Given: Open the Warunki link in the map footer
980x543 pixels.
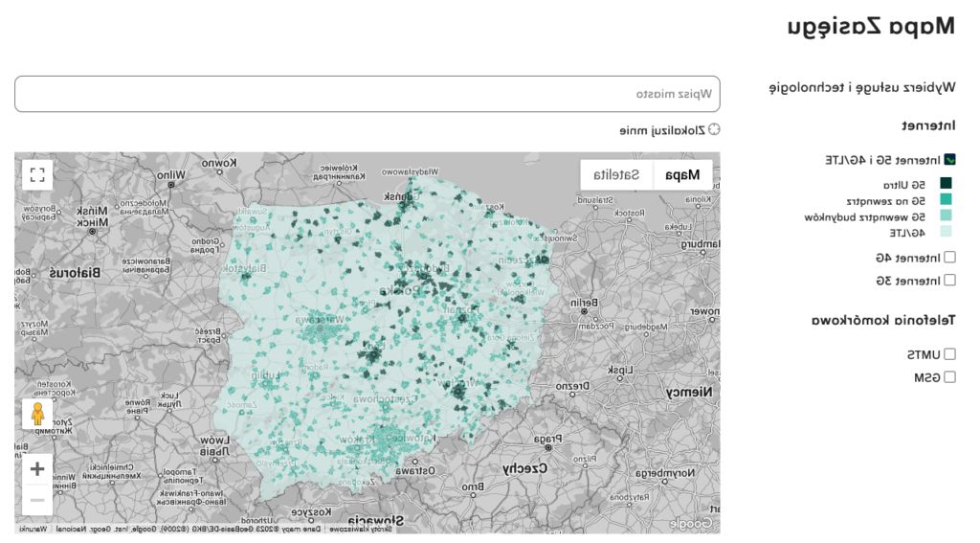Looking at the screenshot, I should click(32, 529).
